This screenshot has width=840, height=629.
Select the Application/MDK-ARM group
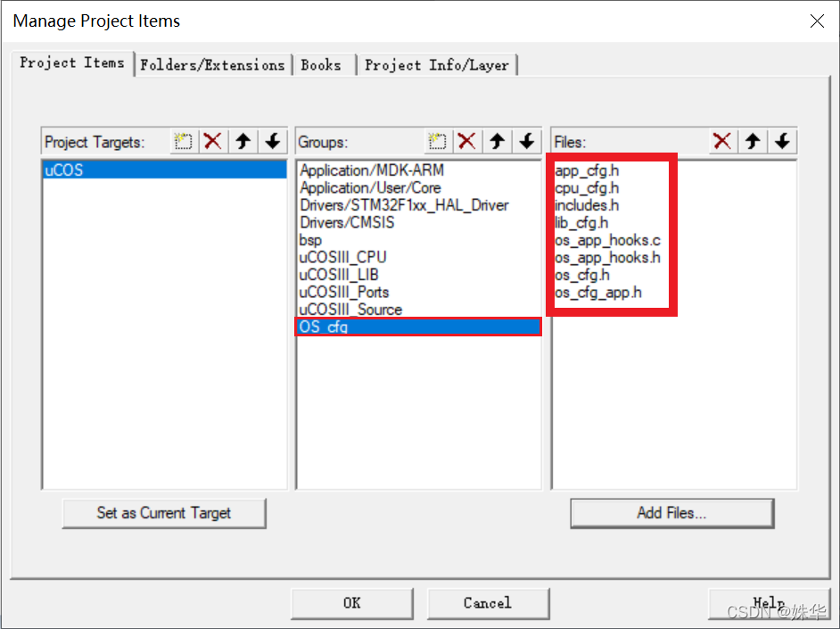(418, 170)
